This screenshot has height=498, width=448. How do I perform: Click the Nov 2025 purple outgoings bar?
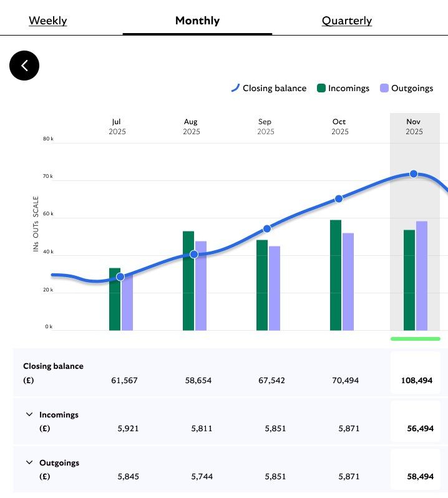coord(422,275)
